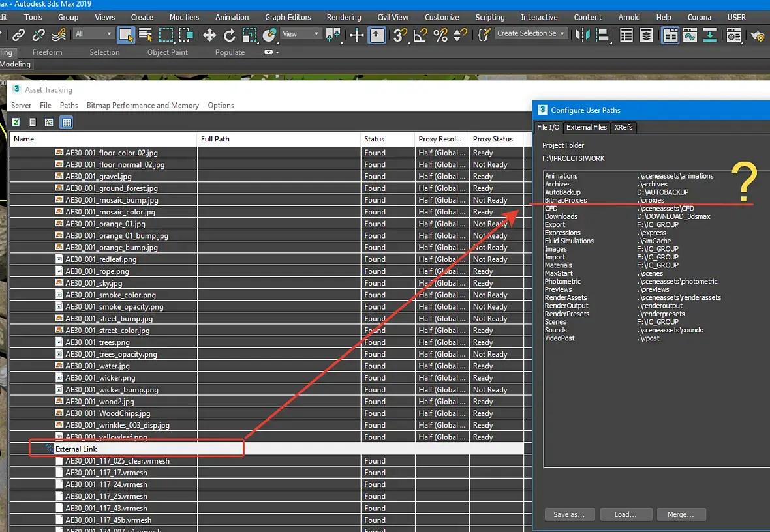Toggle Spinner Snap

click(460, 35)
